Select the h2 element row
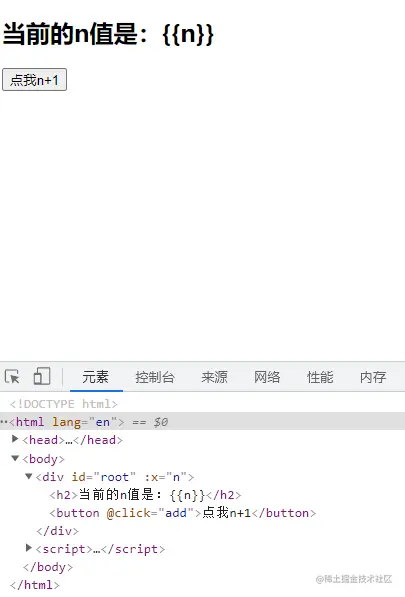The height and width of the screenshot is (597, 405). [x=145, y=495]
